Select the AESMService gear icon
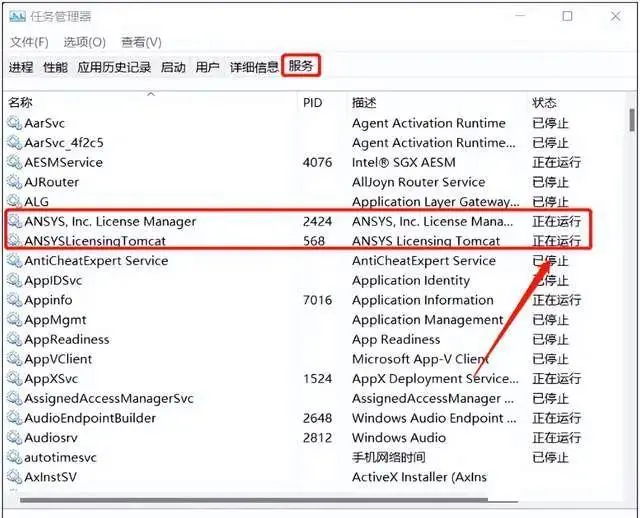This screenshot has height=518, width=640. coord(14,162)
